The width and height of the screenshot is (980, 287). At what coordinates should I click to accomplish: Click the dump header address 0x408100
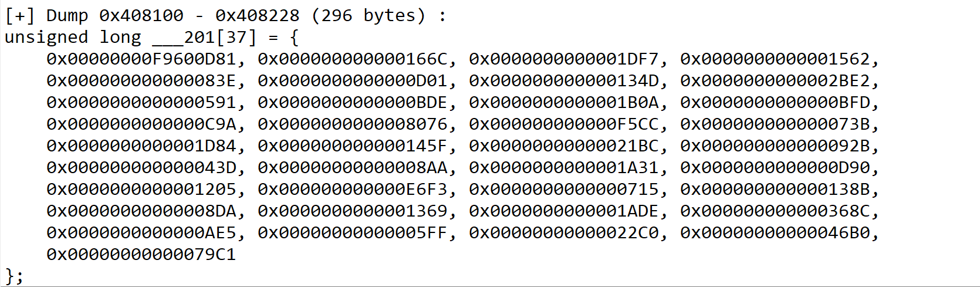pyautogui.click(x=141, y=16)
